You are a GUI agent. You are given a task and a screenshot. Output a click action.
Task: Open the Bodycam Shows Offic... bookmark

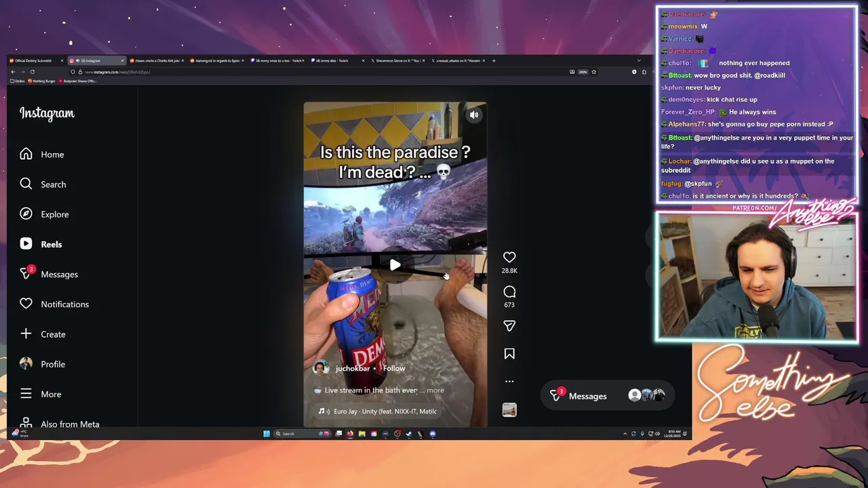[x=78, y=81]
